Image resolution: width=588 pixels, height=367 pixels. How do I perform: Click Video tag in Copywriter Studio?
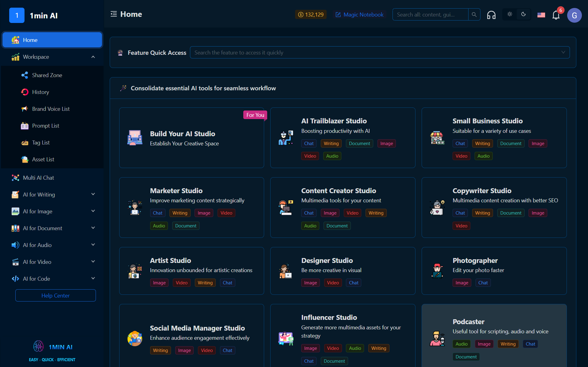click(461, 226)
